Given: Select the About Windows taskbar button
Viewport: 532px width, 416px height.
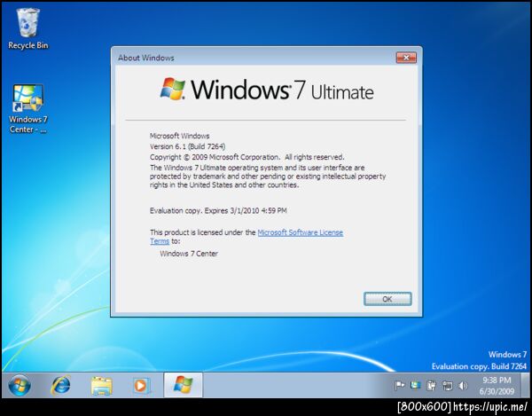Looking at the screenshot, I should tap(184, 385).
